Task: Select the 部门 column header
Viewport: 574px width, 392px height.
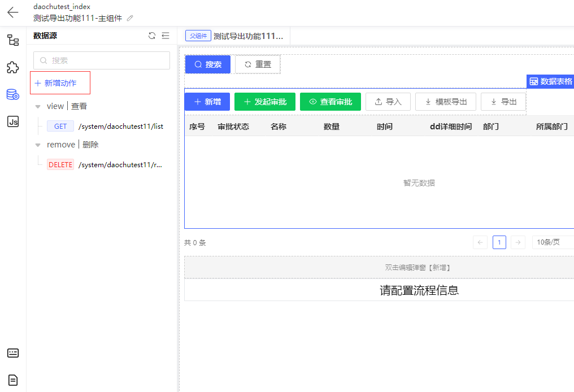Action: tap(490, 127)
